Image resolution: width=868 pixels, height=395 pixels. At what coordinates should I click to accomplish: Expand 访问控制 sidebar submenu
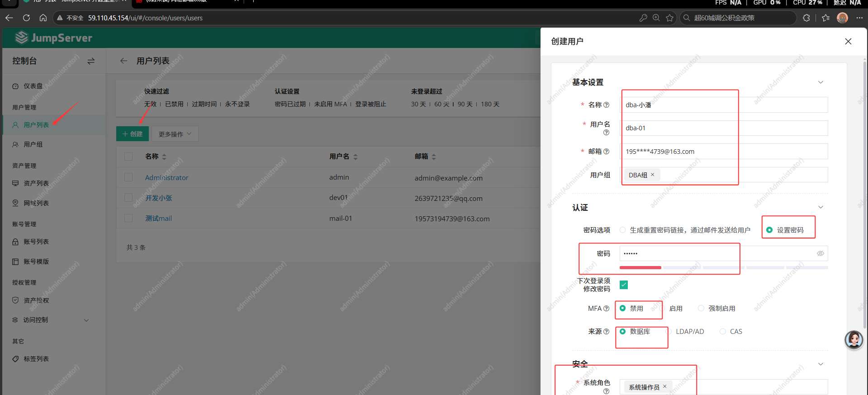coord(86,320)
